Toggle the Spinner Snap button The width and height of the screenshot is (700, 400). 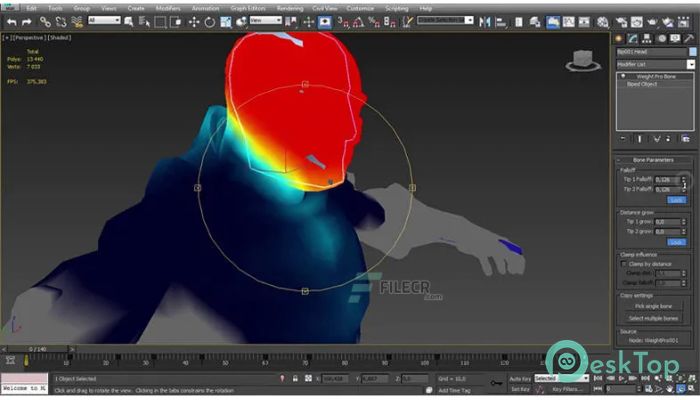pyautogui.click(x=389, y=21)
